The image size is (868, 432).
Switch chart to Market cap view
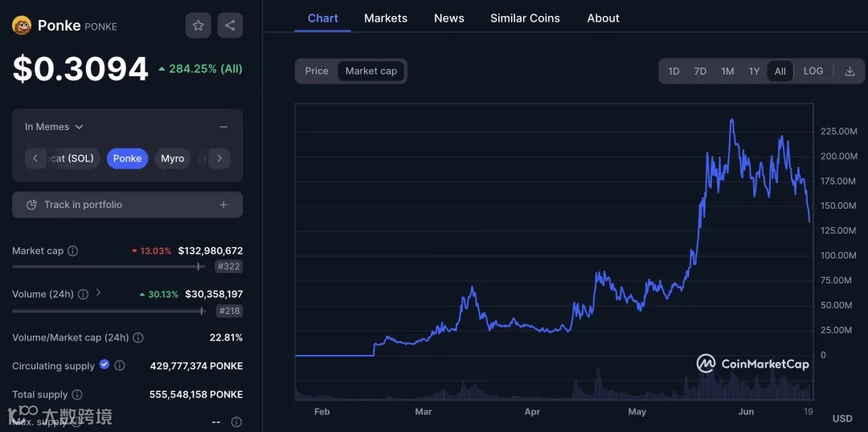click(371, 71)
